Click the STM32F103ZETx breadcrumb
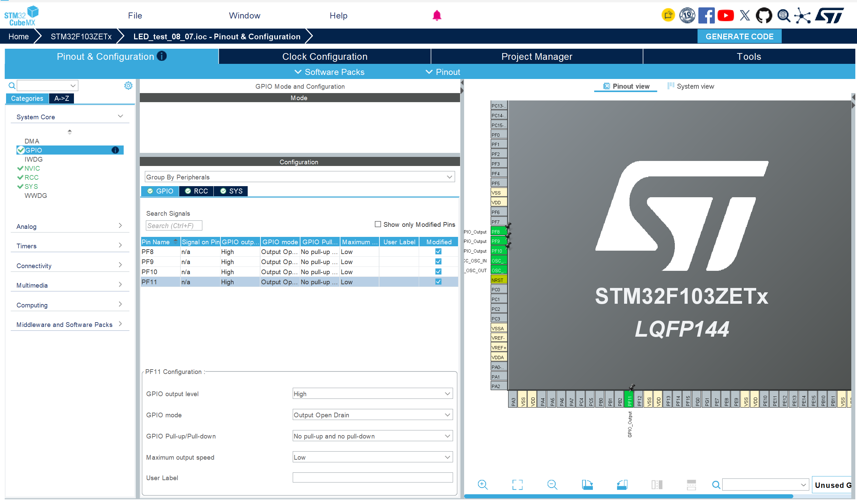The image size is (857, 504). (81, 36)
